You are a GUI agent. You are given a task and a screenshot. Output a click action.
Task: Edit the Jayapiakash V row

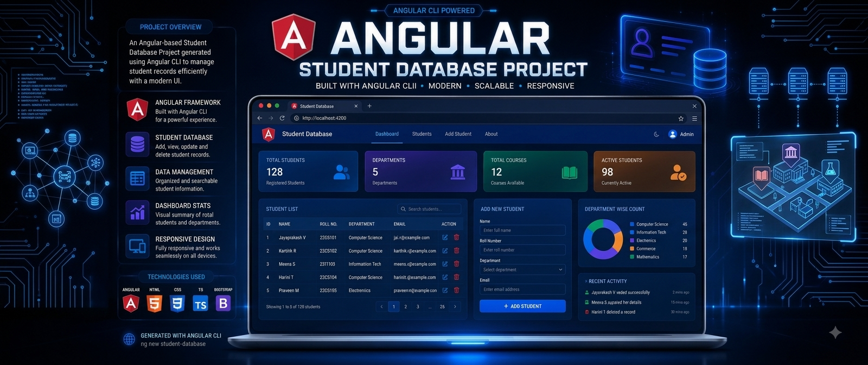coord(445,237)
